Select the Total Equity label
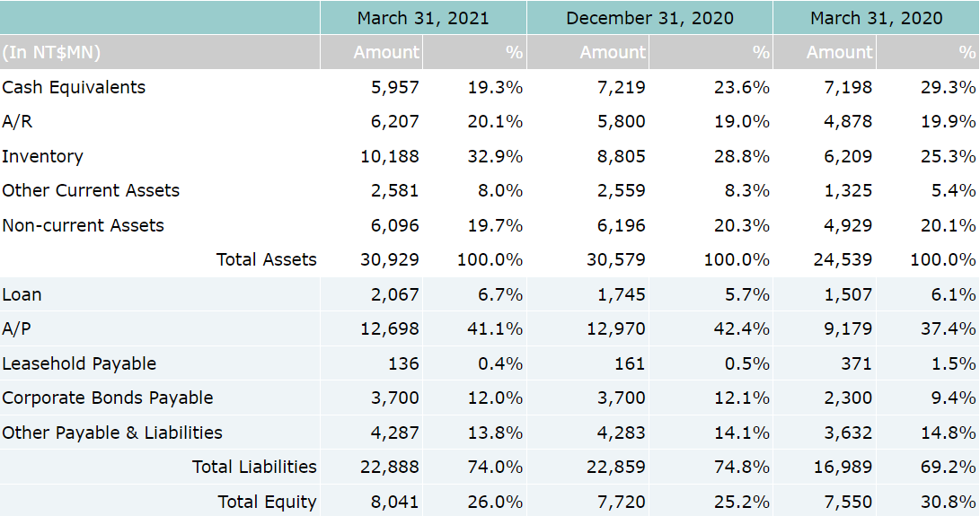Screen dimensions: 980x516 267,502
